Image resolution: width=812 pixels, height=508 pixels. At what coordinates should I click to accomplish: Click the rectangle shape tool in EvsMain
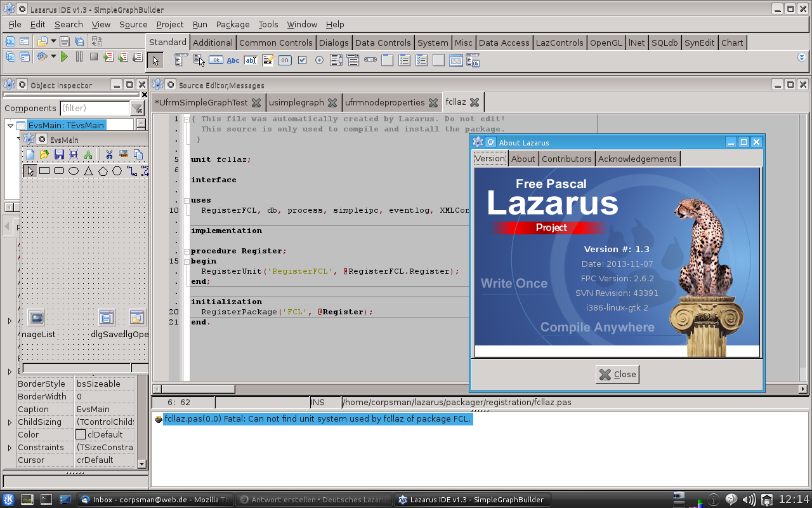tap(44, 170)
